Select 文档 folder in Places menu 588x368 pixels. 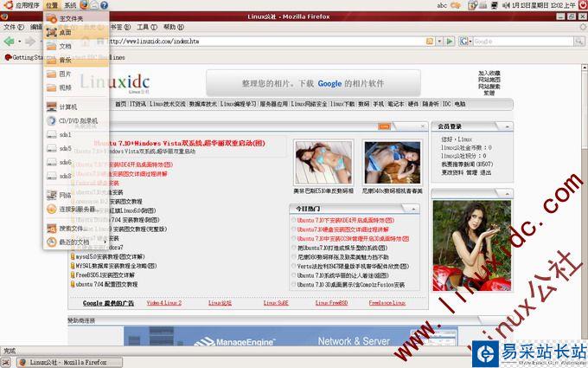(x=76, y=46)
